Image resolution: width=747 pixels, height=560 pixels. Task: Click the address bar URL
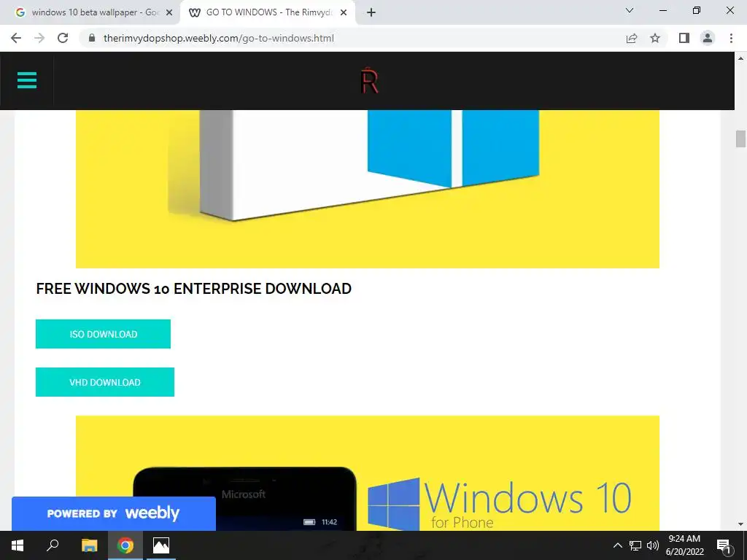pos(219,38)
